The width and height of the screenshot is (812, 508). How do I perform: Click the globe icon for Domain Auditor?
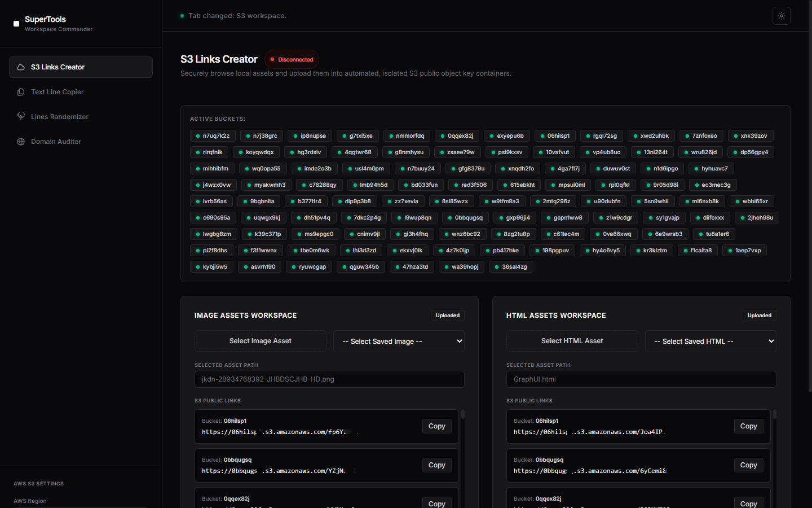pos(21,142)
